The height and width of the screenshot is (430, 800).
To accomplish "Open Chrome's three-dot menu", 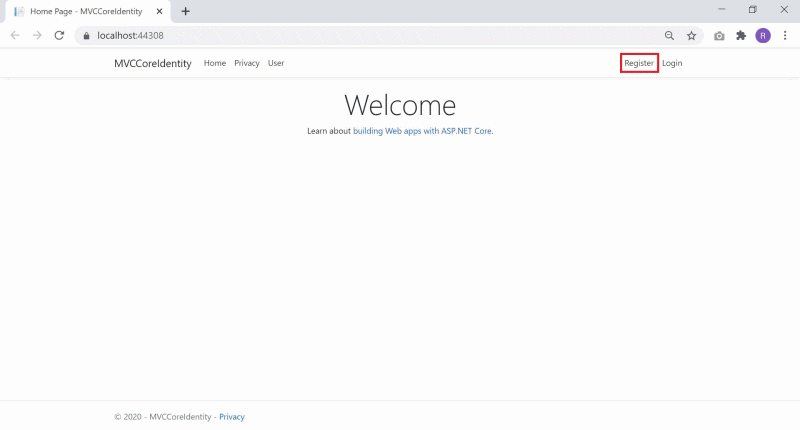I will (785, 36).
